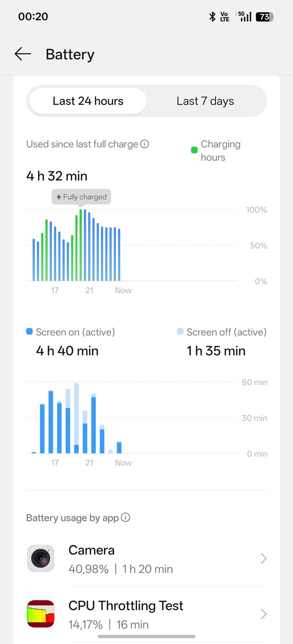
Task: Open the Camera app icon
Action: [x=40, y=558]
